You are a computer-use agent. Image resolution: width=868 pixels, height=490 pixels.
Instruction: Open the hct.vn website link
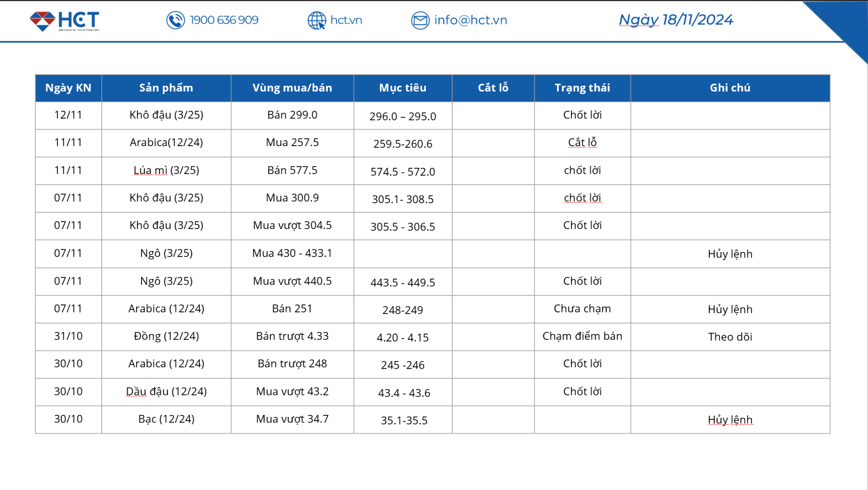coord(346,20)
